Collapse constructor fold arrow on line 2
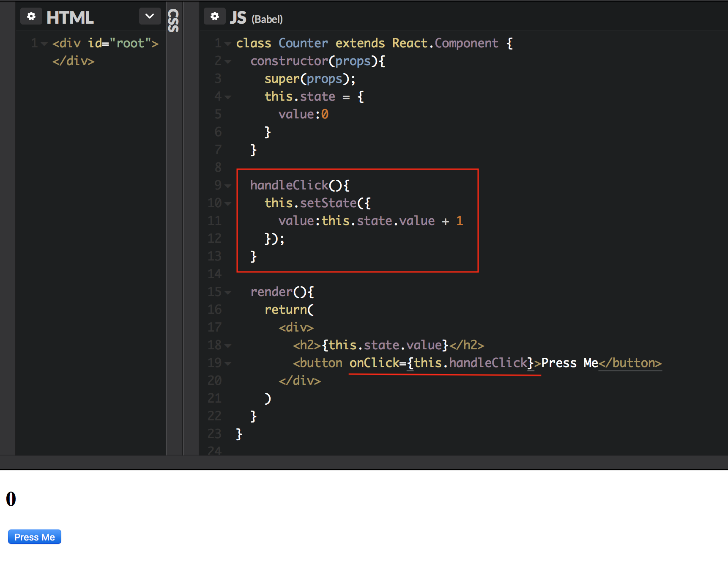Viewport: 728px width, 587px height. pyautogui.click(x=228, y=61)
